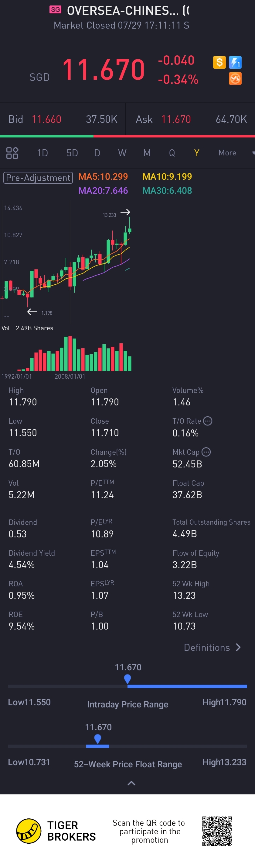Tap the promotion QR code
Screen dimensions: 255x868
(217, 831)
